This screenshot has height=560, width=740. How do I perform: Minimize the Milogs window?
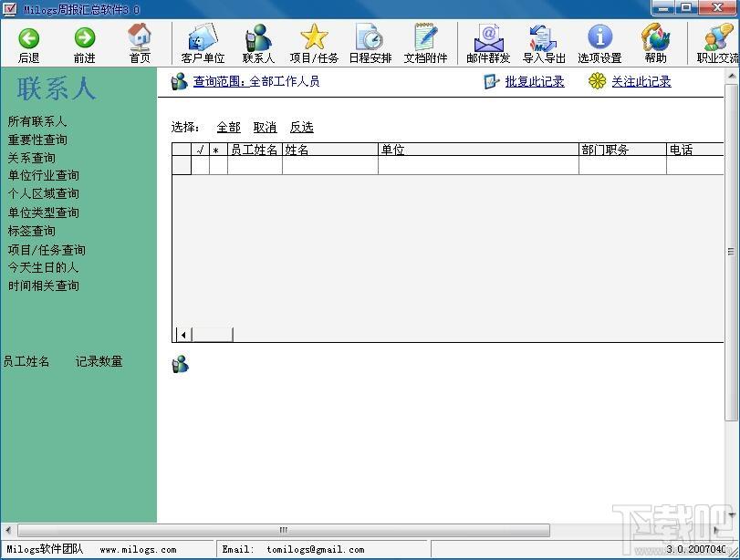(x=663, y=7)
